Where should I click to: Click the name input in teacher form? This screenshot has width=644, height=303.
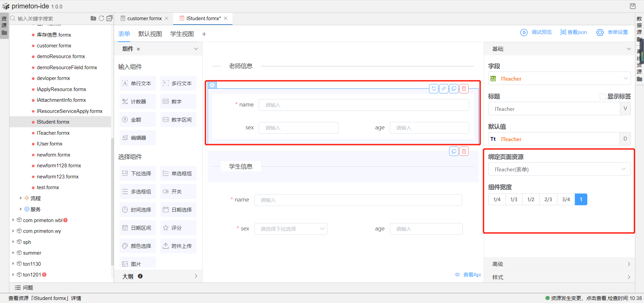coord(364,105)
